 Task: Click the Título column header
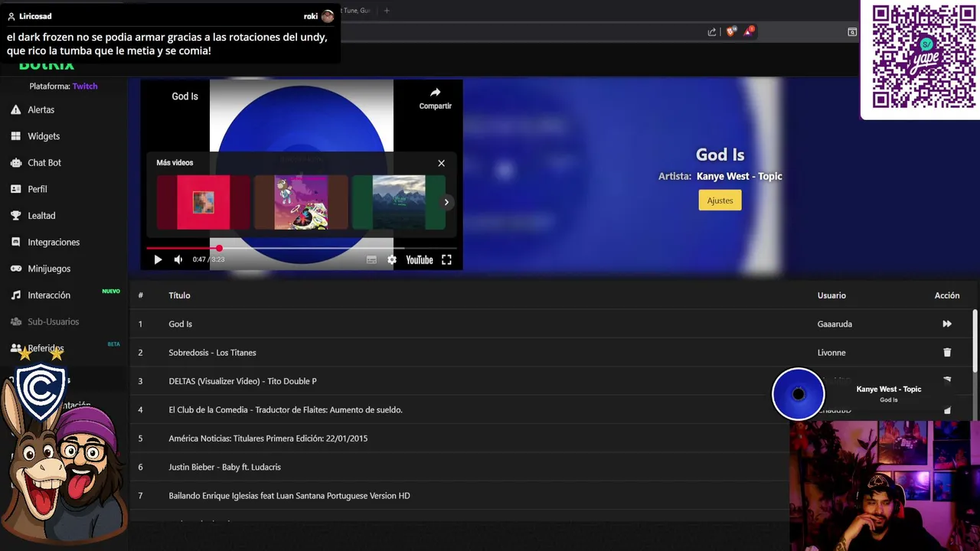(x=179, y=295)
